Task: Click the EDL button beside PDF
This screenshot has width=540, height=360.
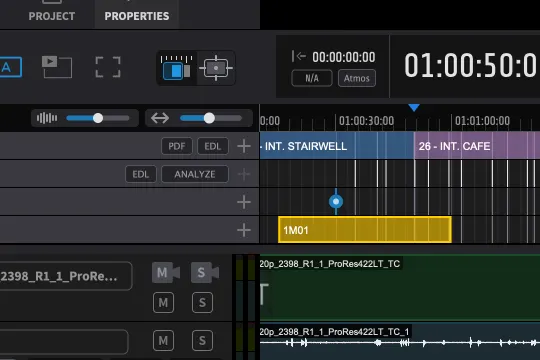Action: coord(213,146)
